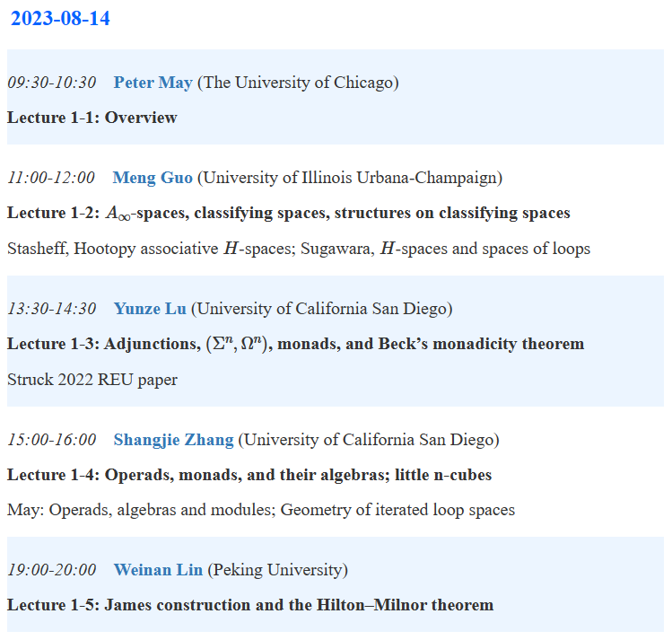Click the Lecture 1-2 classifying spaces title
The image size is (672, 640).
click(x=288, y=214)
